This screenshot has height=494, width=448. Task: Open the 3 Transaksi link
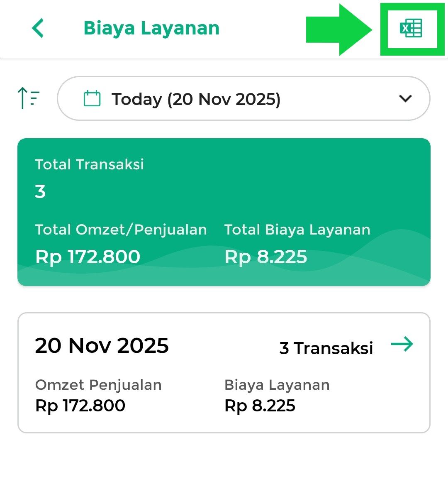[326, 348]
